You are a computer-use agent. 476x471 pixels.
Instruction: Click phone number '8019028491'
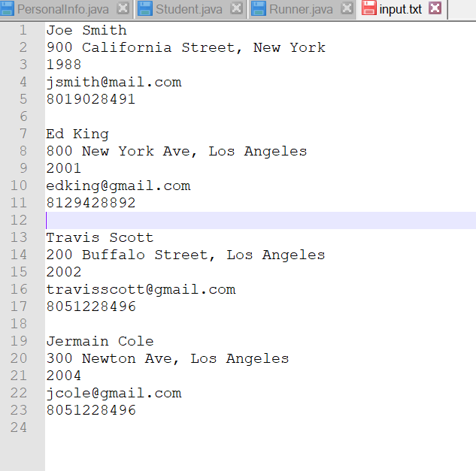click(x=91, y=99)
